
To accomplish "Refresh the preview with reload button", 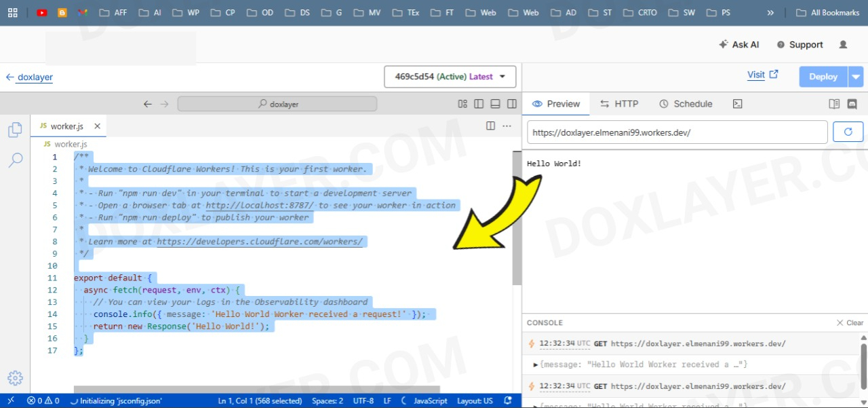I will coord(848,132).
